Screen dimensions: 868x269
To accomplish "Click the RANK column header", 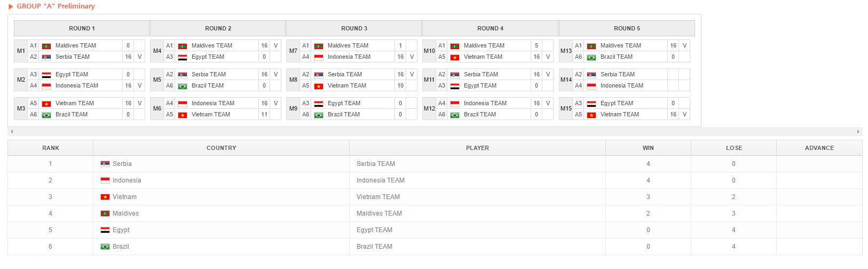I will (x=51, y=148).
